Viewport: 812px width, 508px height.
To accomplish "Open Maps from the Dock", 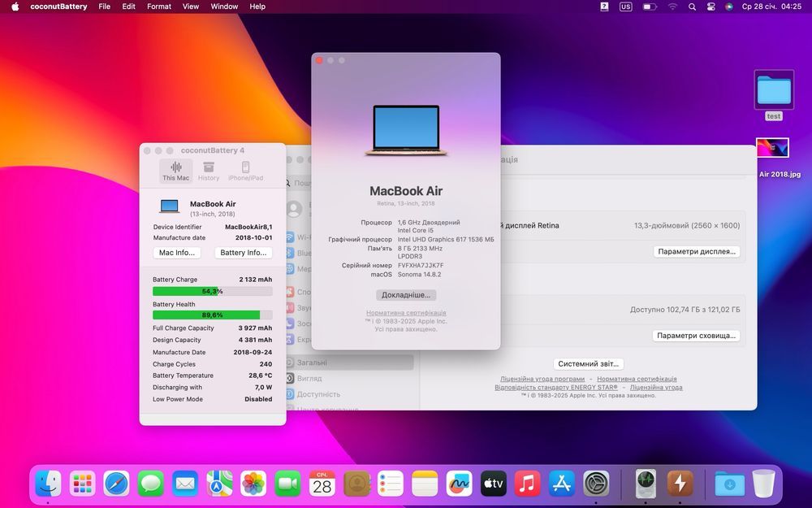I will [x=219, y=484].
